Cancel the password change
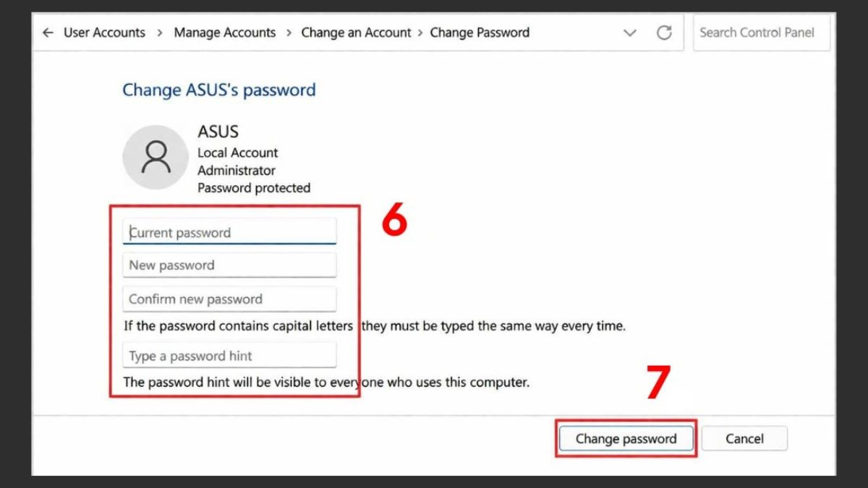The image size is (868, 488). pos(744,438)
